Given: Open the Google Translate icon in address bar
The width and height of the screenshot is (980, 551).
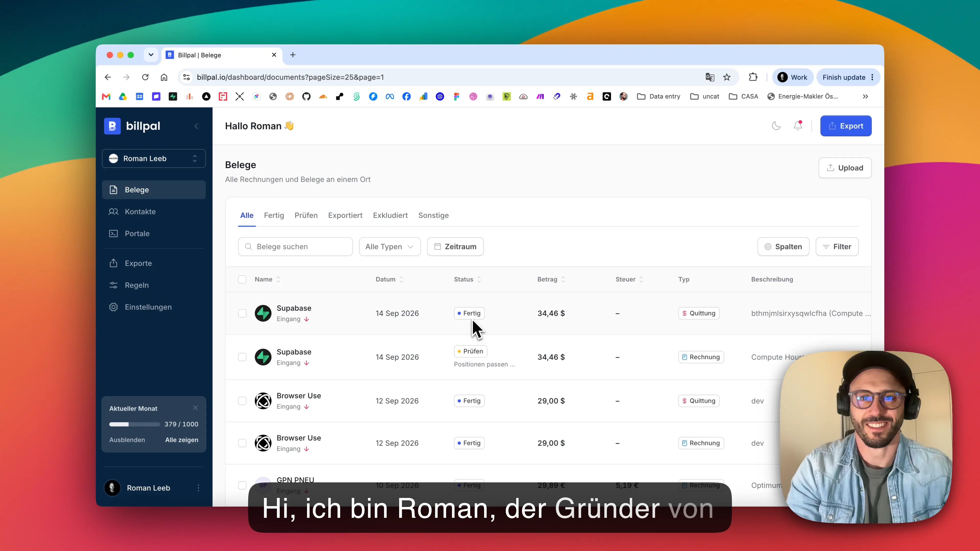Looking at the screenshot, I should click(x=710, y=77).
